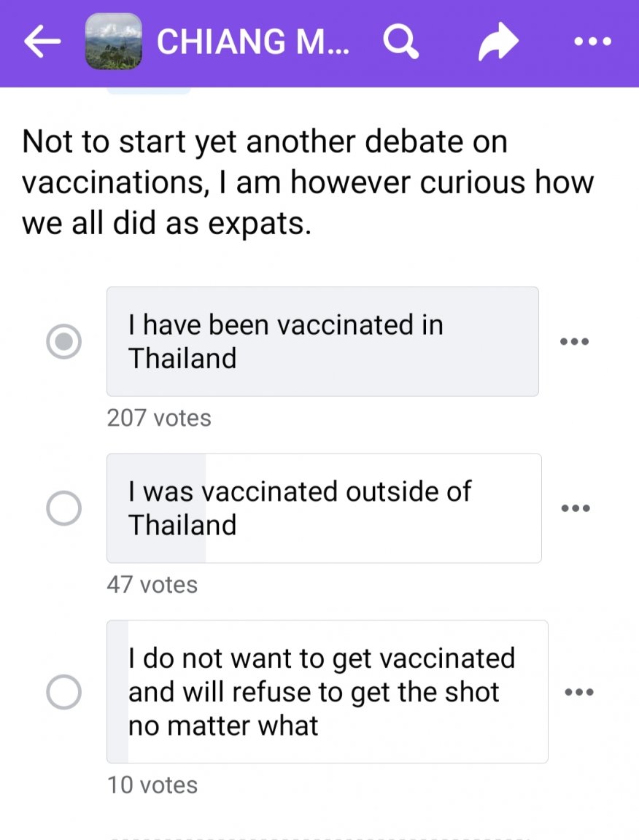Tap the "I do not want to get vaccinated" box

pos(327,691)
